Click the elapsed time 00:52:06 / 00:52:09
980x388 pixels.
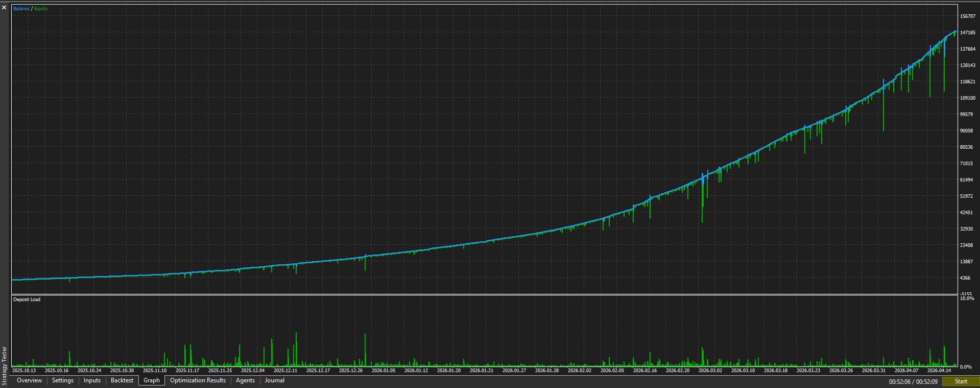[x=913, y=382]
